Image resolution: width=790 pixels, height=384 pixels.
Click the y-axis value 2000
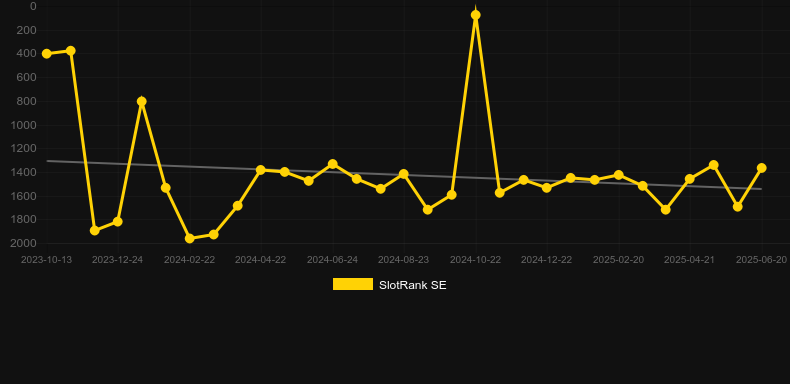click(25, 243)
